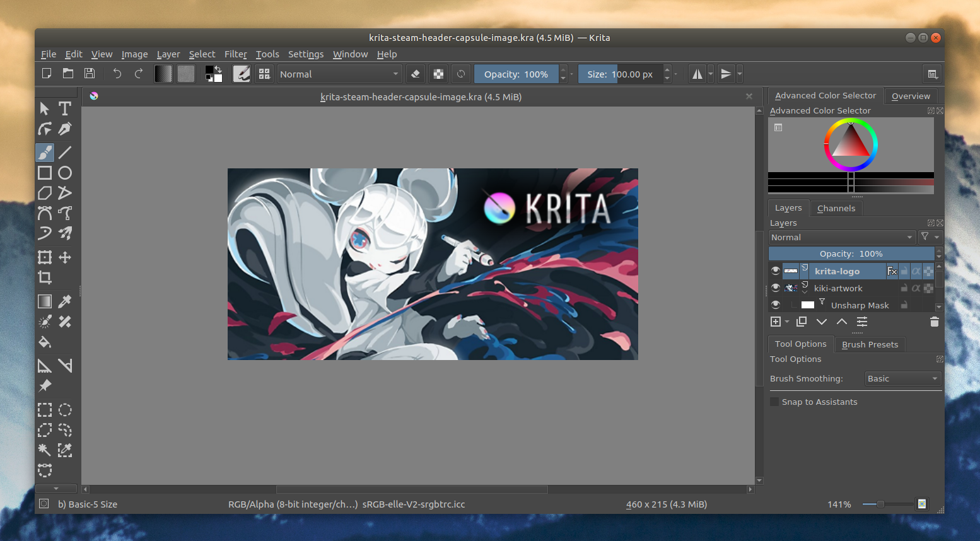Select the Freehand Brush tool
This screenshot has width=980, height=541.
click(45, 153)
